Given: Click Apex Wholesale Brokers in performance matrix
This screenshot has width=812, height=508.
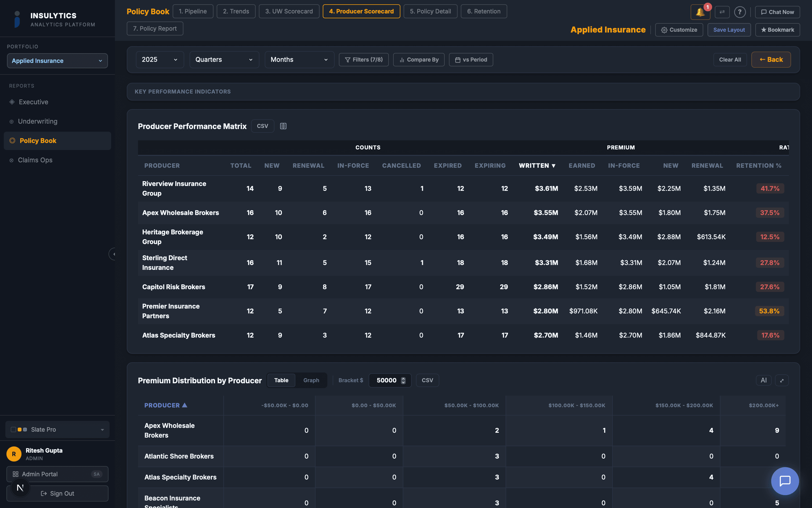Looking at the screenshot, I should point(180,213).
